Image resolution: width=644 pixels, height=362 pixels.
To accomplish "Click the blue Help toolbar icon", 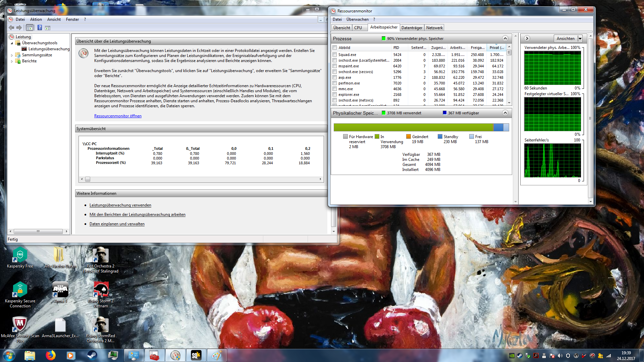I will (40, 28).
